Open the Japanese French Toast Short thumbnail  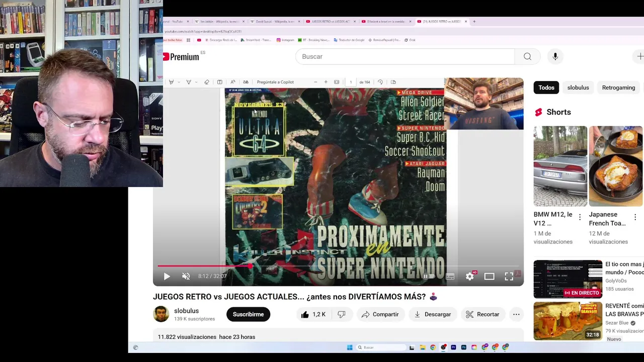pyautogui.click(x=616, y=166)
